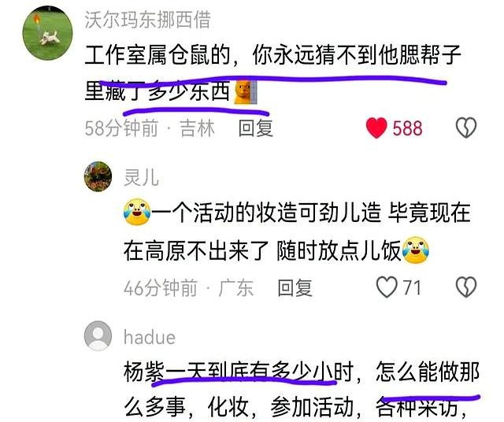504x422 pixels.
Task: Open the gray default avatar of hadue
Action: (98, 335)
